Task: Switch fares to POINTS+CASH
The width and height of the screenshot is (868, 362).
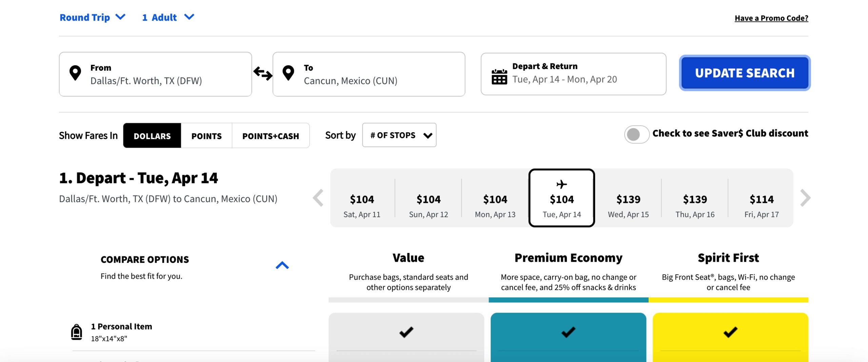Action: 271,135
